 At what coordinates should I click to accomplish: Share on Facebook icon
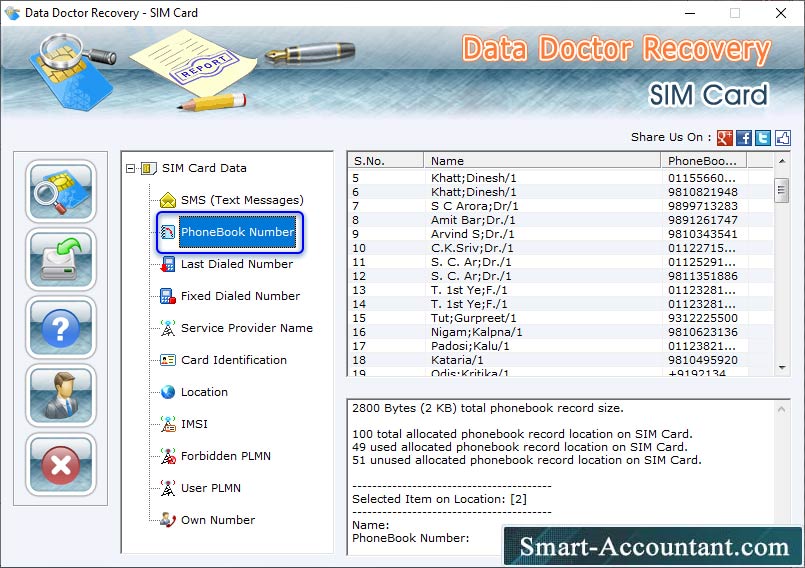coord(744,138)
